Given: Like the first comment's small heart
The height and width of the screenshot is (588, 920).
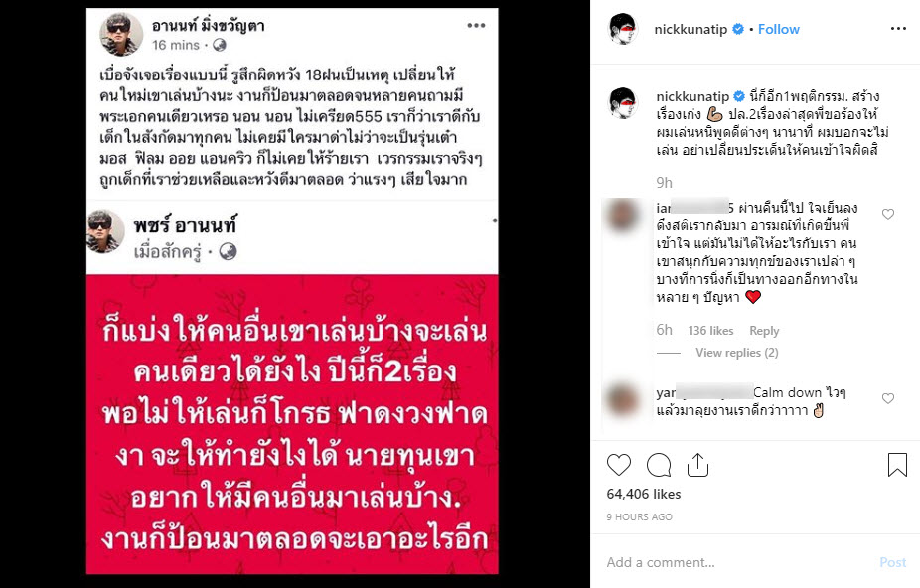Looking at the screenshot, I should pos(888,214).
